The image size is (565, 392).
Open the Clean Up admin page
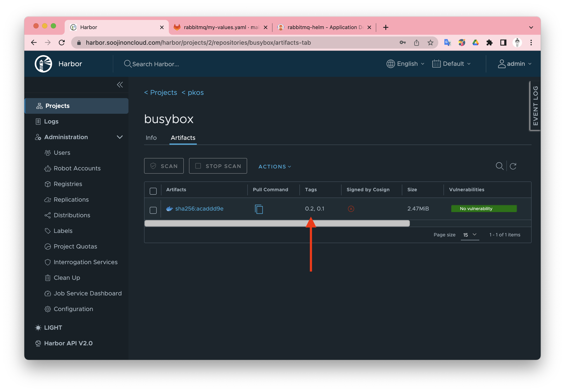coord(67,278)
